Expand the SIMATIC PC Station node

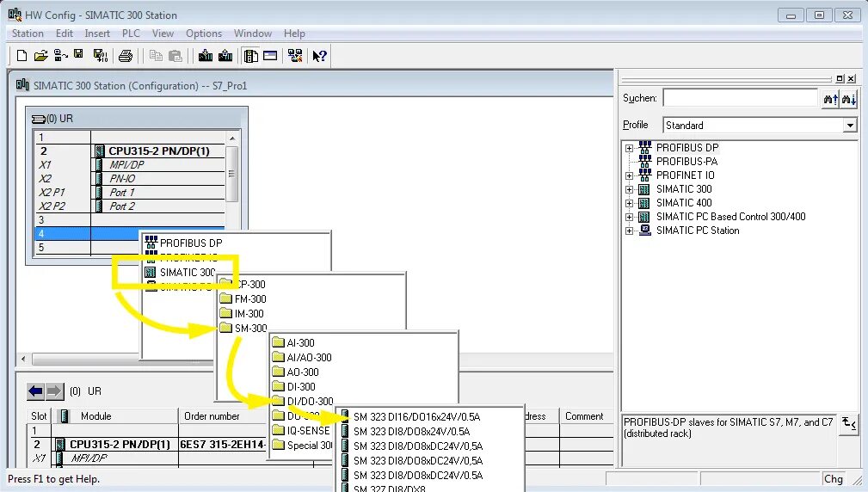pyautogui.click(x=630, y=231)
